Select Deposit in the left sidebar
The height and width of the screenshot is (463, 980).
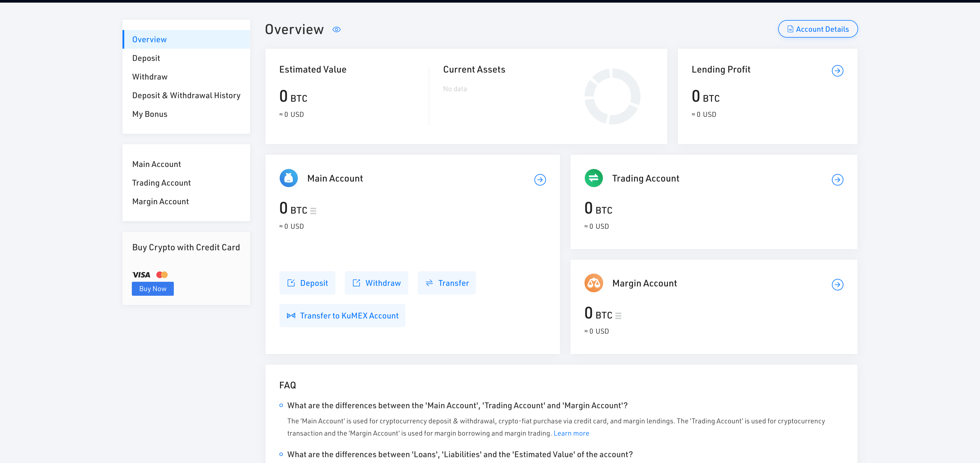(146, 58)
